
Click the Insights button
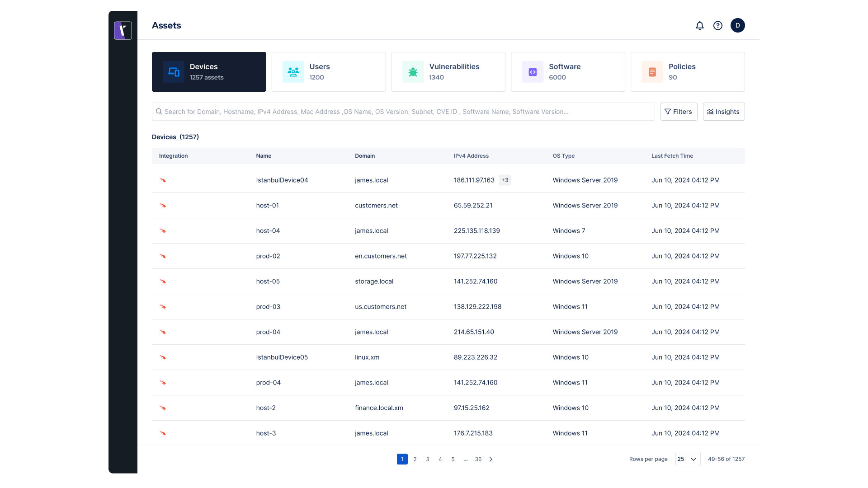[x=724, y=112]
